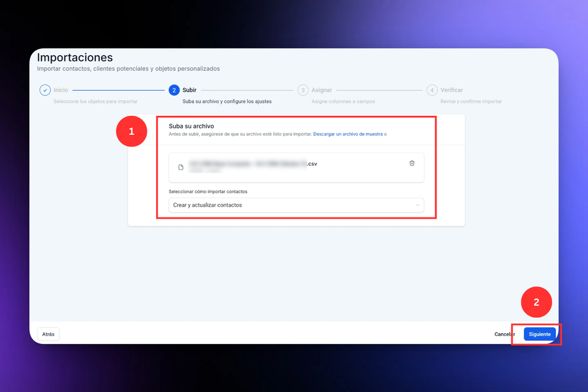The height and width of the screenshot is (392, 588).
Task: Click the uploaded .csv file name
Action: tap(253, 164)
